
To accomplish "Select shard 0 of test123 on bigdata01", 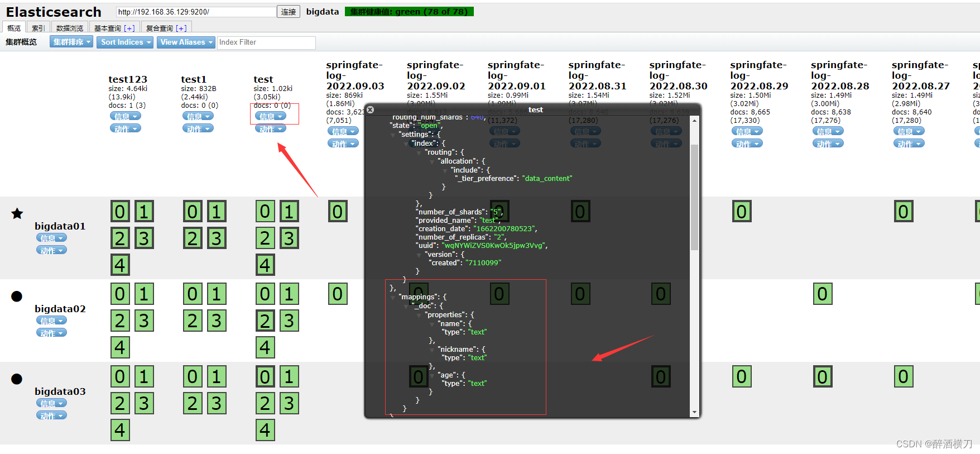I will [x=120, y=212].
